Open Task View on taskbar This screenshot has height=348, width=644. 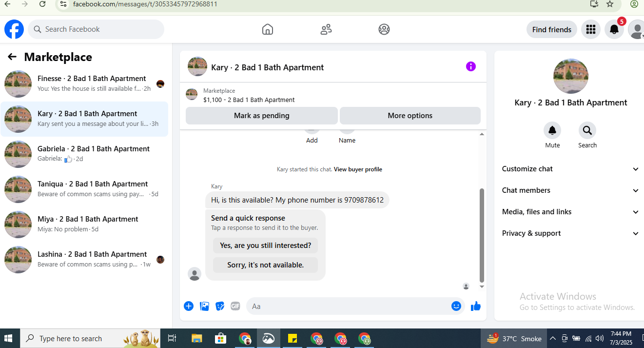(172, 338)
